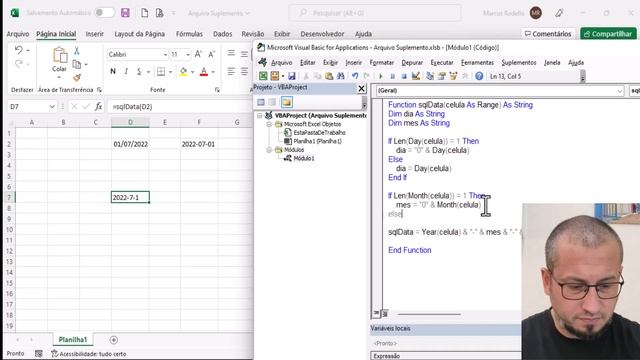Click the VBA toolbar undo icon
Screen dimensions: 640x360
(x=355, y=76)
